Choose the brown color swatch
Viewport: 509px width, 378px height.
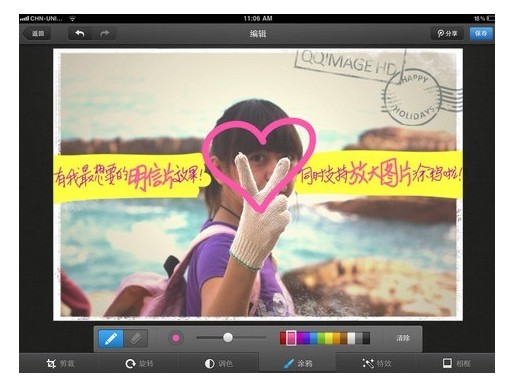[344, 338]
